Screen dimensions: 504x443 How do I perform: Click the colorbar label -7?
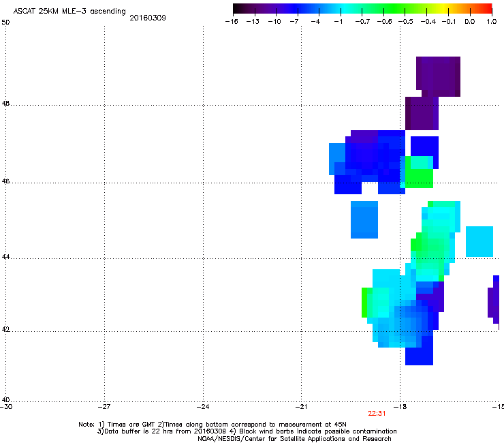pyautogui.click(x=294, y=22)
